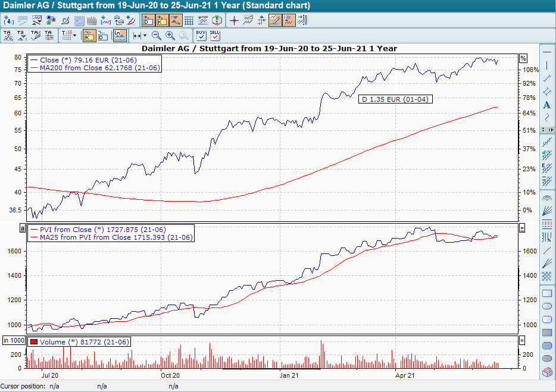This screenshot has width=556, height=392.
Task: Switch to the TA analysis tab
Action: [8, 35]
